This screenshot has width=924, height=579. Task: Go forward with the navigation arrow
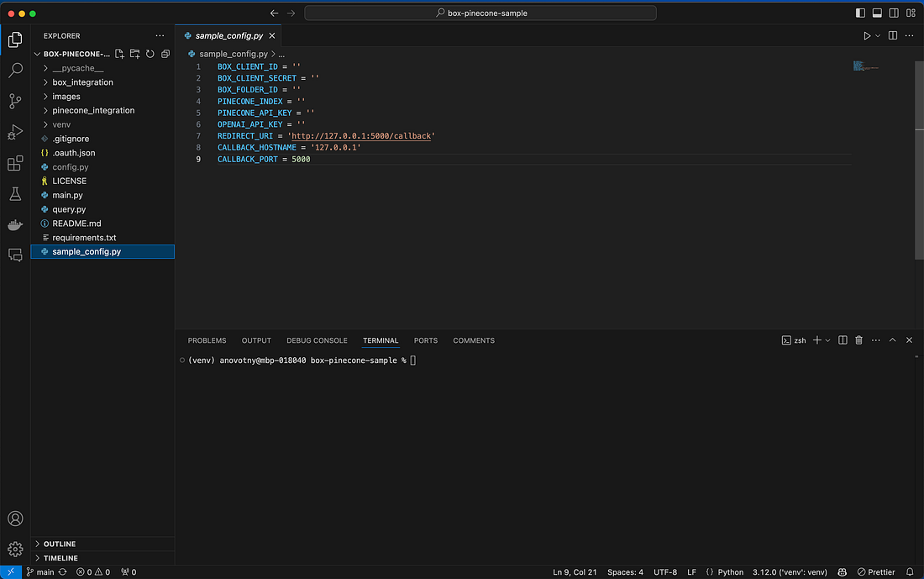pos(291,13)
